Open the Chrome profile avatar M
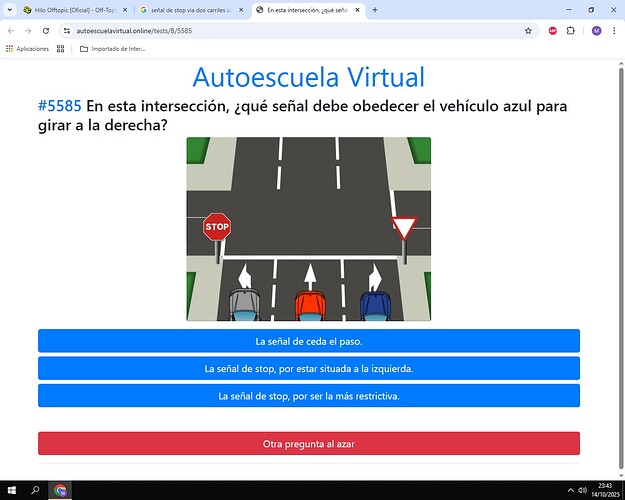 [x=596, y=31]
